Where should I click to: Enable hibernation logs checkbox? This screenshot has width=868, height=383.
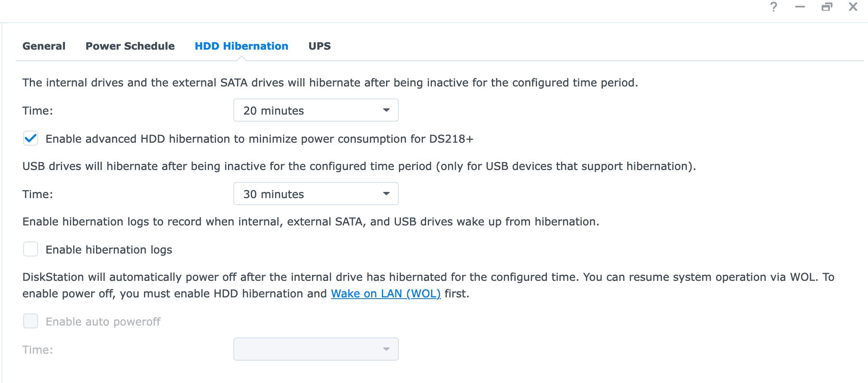click(x=31, y=249)
